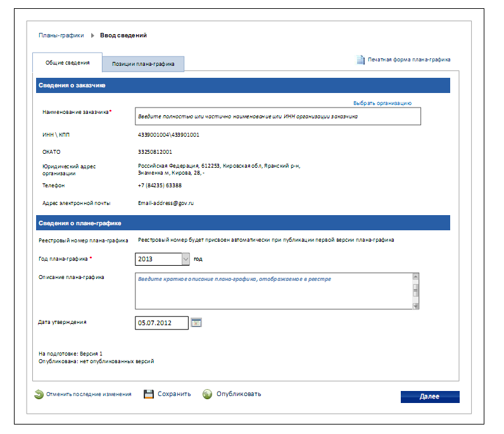This screenshot has height=434, width=504.
Task: Click the Сохранить button
Action: pos(174,394)
